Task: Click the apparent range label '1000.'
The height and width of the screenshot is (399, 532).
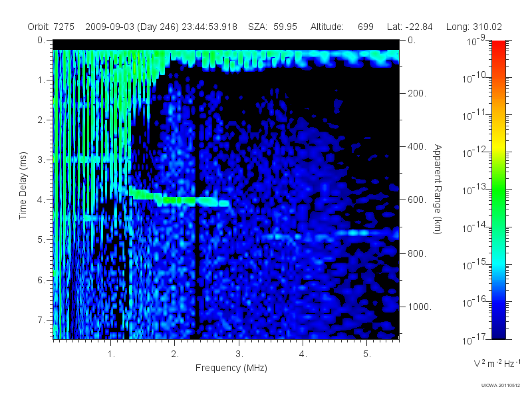Action: coord(420,307)
